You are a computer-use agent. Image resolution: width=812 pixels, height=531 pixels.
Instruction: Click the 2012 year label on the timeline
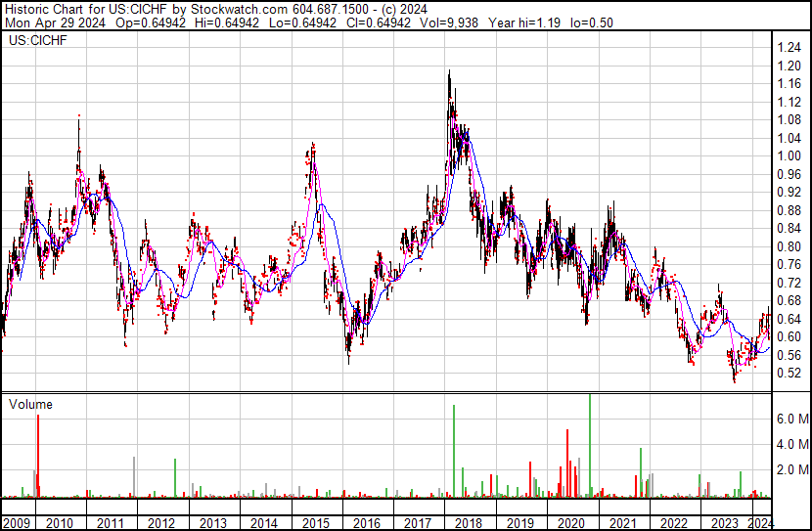161,523
